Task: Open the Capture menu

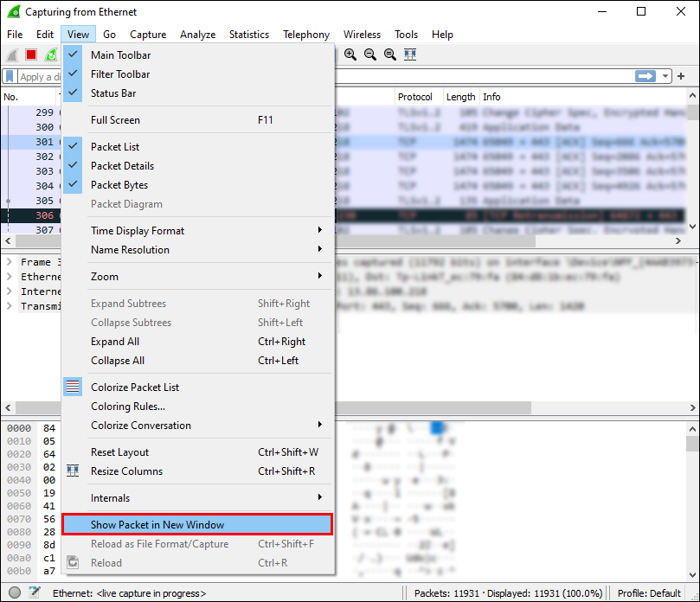Action: click(148, 35)
